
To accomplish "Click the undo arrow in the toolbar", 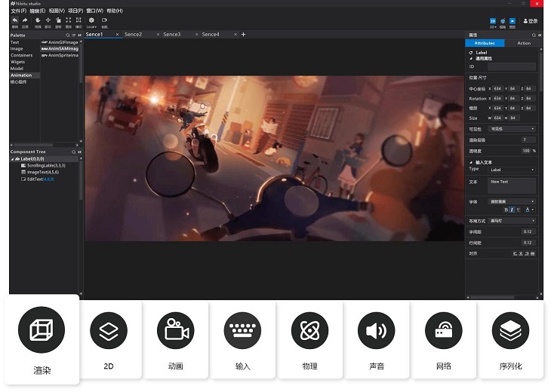I will click(14, 20).
